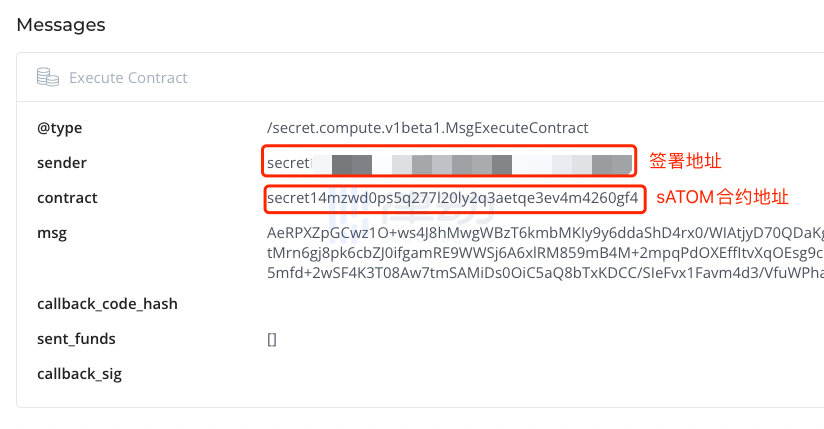Open the secret14mzwd0ps5q… contract address link
Viewport: 824px width, 429px height.
[x=452, y=198]
